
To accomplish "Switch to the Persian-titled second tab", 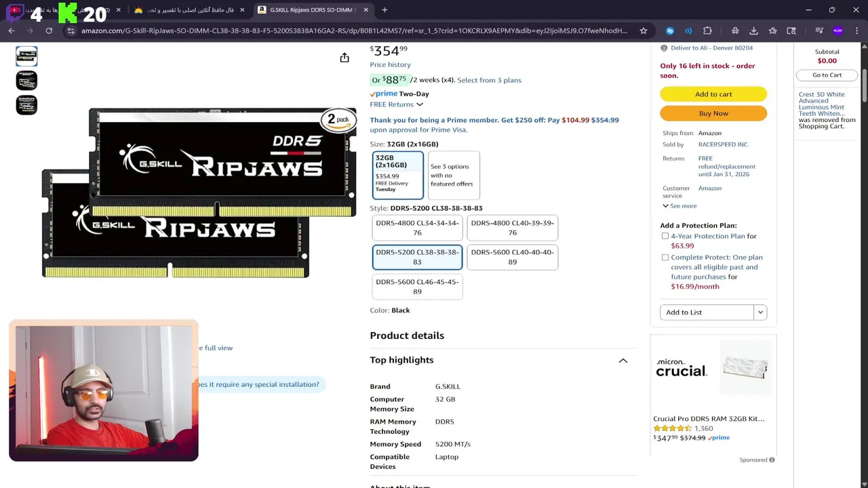I will (x=189, y=10).
